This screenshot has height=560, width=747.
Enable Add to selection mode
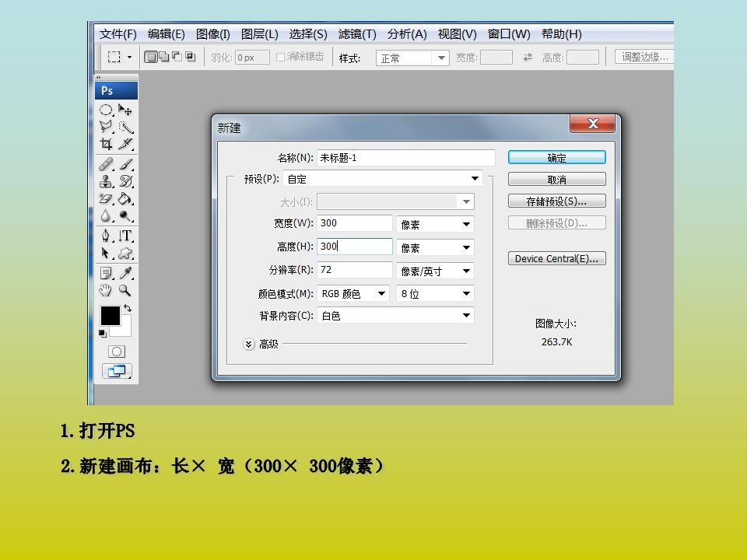(x=164, y=57)
